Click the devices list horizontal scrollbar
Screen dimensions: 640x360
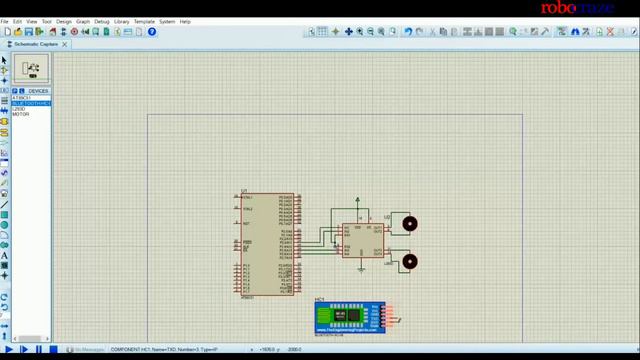pyautogui.click(x=31, y=339)
